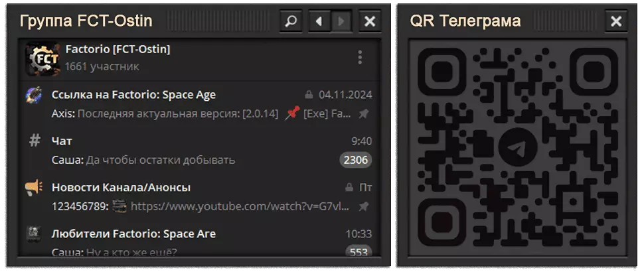This screenshot has height=272, width=644.
Task: Click lock icon beside Пт
Action: (349, 188)
